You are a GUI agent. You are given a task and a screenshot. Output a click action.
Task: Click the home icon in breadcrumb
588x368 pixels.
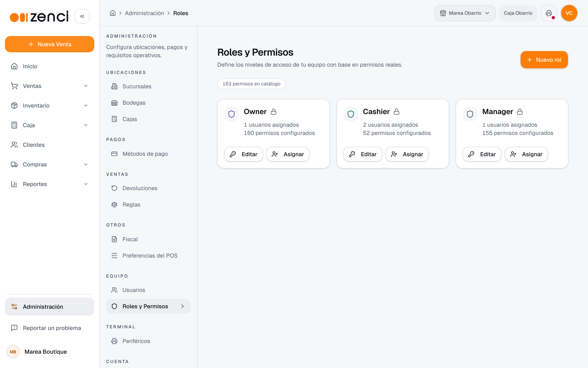coord(112,13)
